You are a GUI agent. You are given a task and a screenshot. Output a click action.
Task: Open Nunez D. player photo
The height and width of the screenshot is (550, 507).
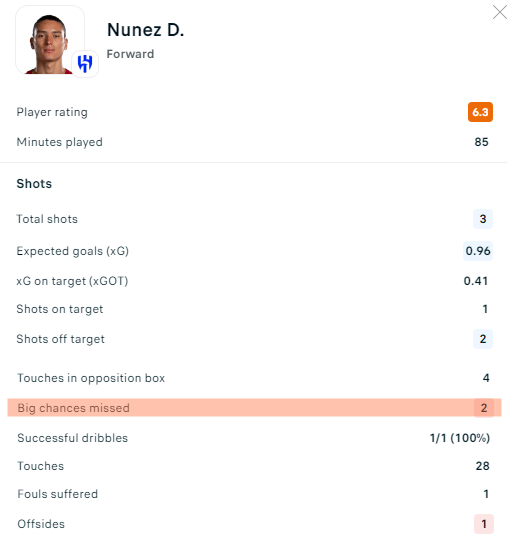tap(50, 40)
